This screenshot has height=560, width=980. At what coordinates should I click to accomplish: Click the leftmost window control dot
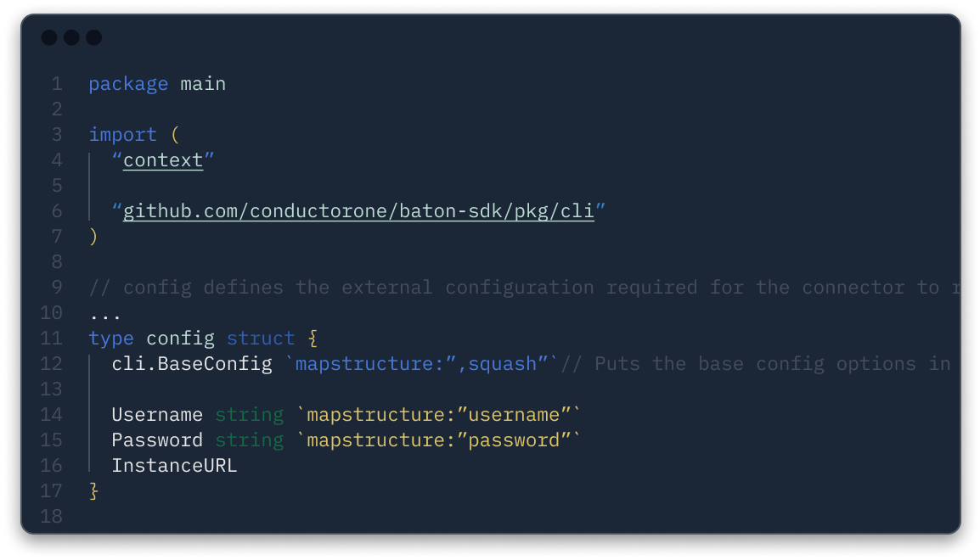[x=49, y=37]
